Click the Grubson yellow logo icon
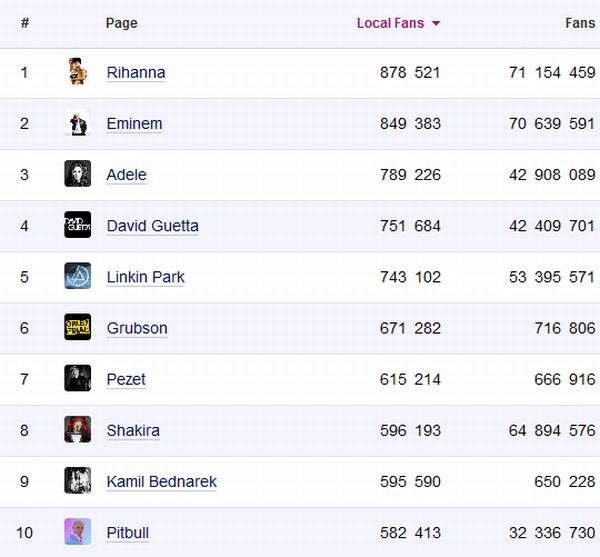Image resolution: width=600 pixels, height=557 pixels. (x=78, y=327)
